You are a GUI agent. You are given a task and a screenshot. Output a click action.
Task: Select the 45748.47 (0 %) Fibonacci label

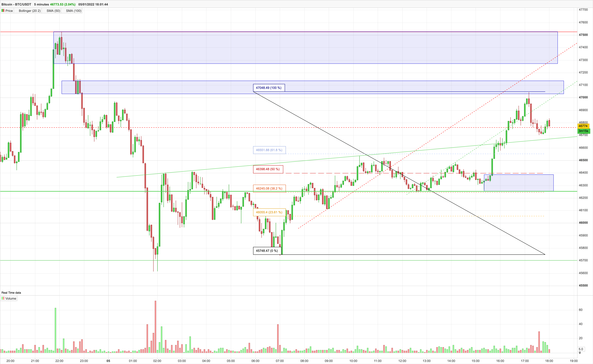(x=267, y=251)
